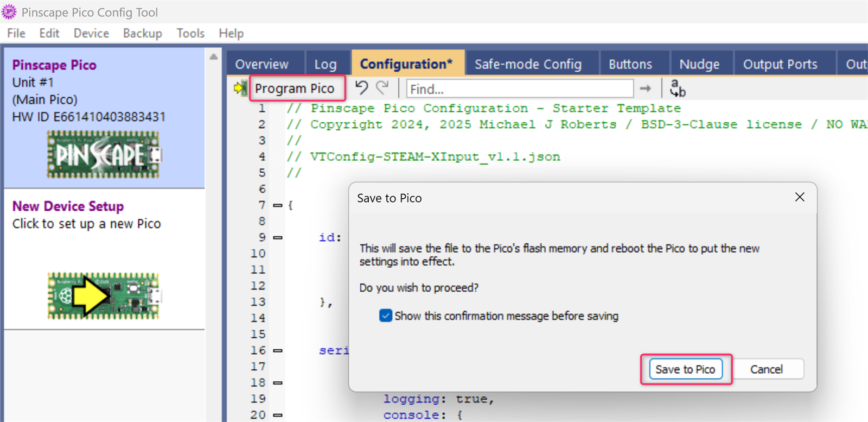Click New Device Setup in the sidebar
This screenshot has width=868, height=422.
[x=105, y=259]
